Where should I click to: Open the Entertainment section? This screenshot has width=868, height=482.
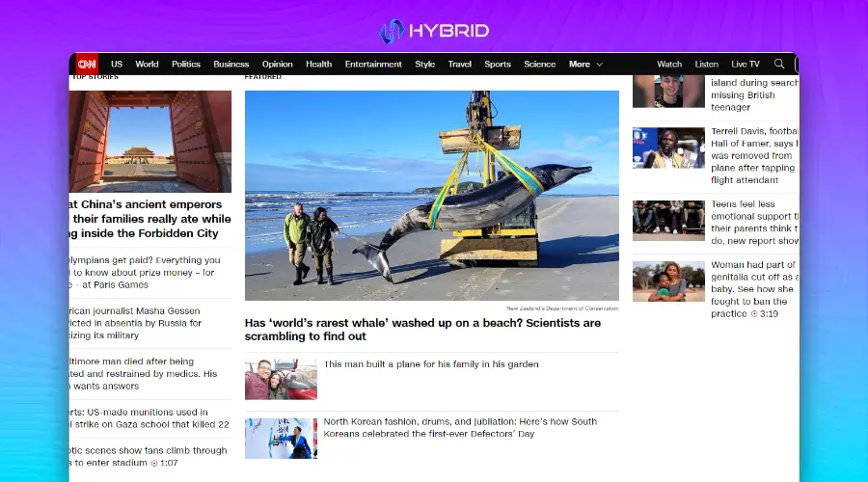[x=373, y=65]
